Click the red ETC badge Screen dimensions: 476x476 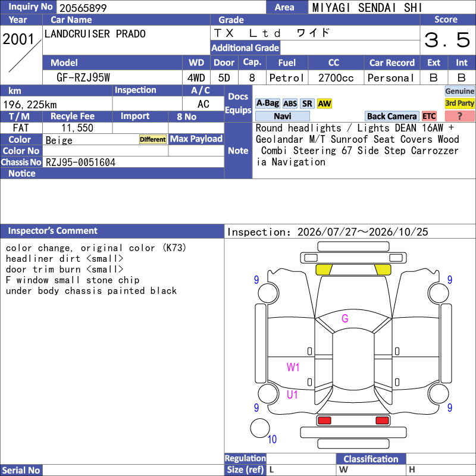pyautogui.click(x=429, y=116)
